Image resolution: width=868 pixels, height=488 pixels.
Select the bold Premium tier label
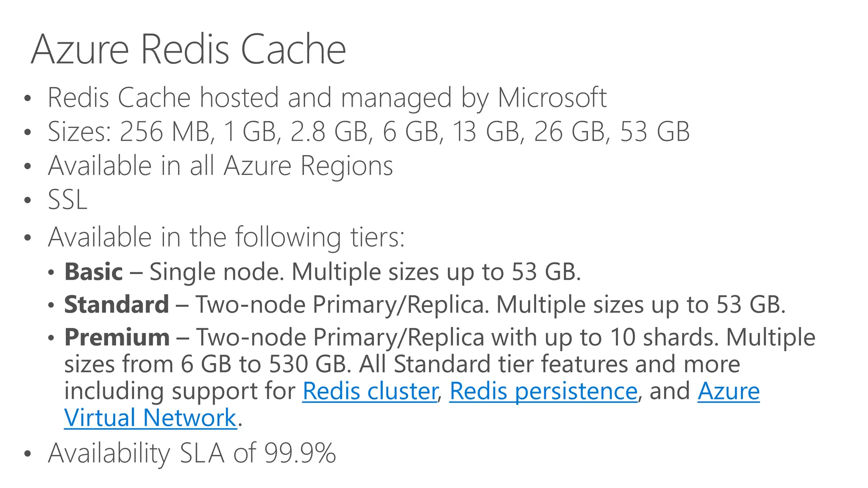tap(117, 338)
